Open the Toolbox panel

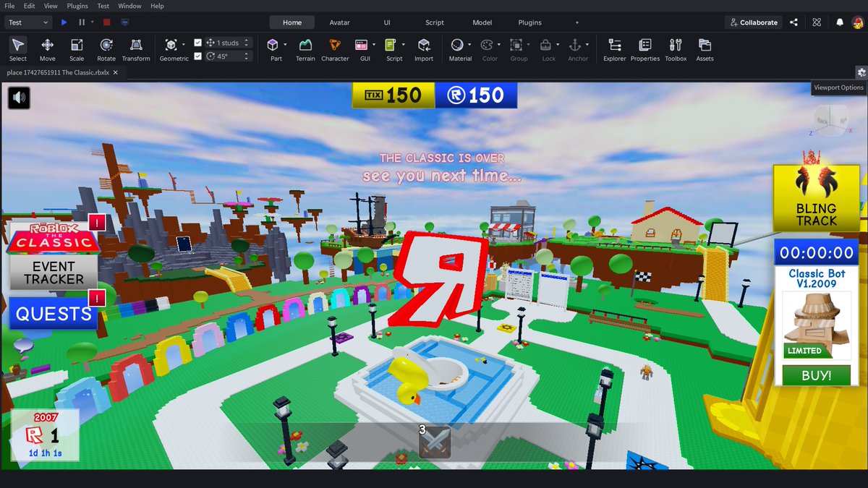(676, 49)
